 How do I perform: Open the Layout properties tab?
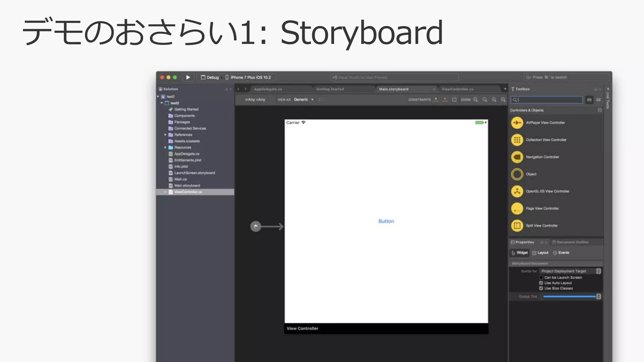[540, 253]
